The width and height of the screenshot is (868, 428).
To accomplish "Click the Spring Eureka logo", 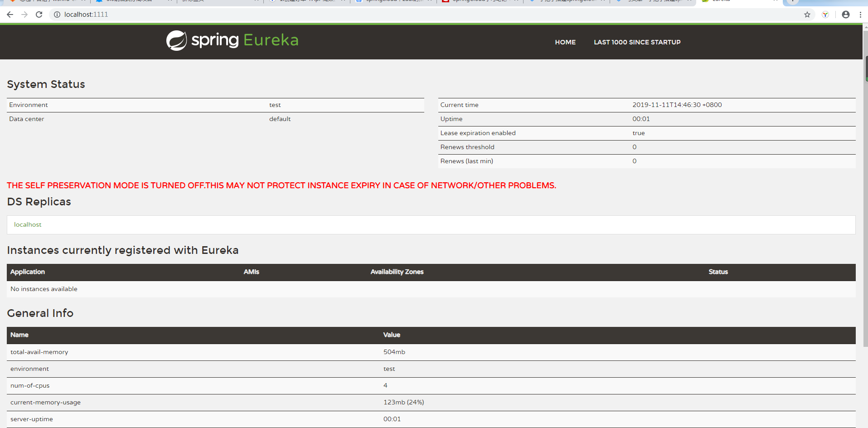I will pyautogui.click(x=232, y=40).
